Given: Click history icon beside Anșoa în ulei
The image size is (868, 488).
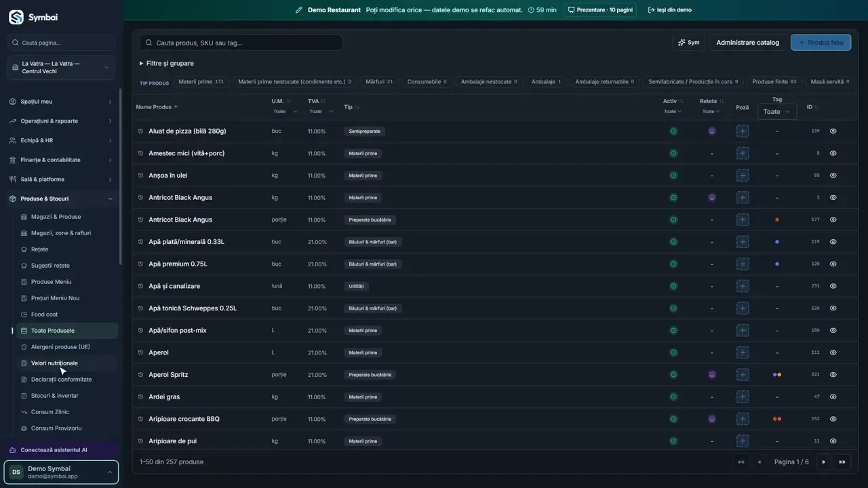Looking at the screenshot, I should (141, 176).
